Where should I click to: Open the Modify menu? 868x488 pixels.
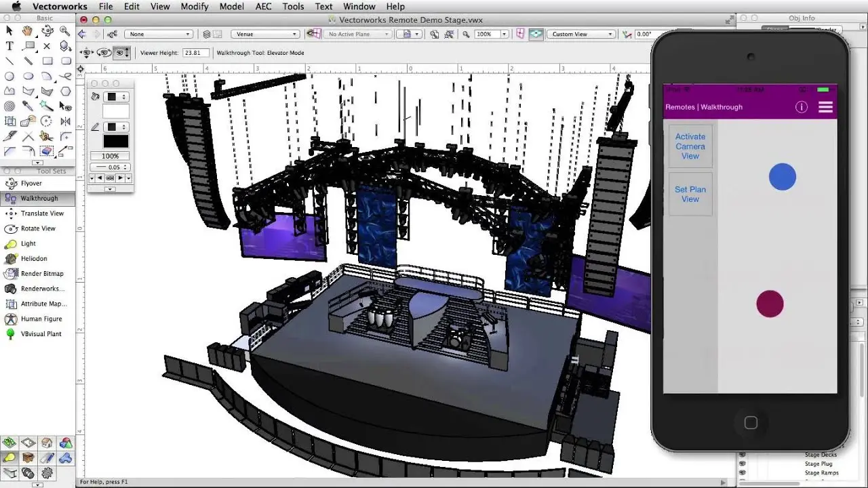click(195, 6)
